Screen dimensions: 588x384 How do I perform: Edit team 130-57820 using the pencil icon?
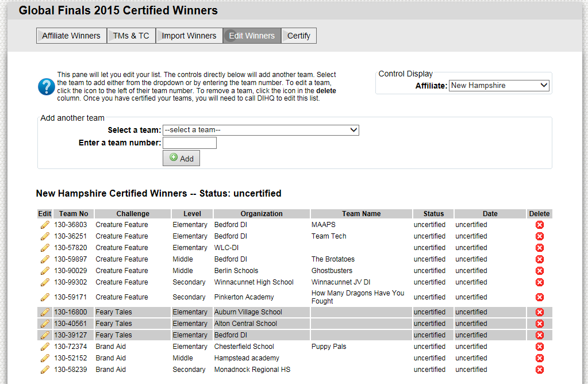click(45, 248)
